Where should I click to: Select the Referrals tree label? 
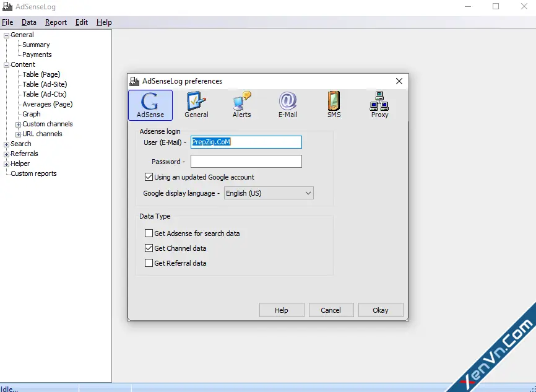click(x=24, y=154)
